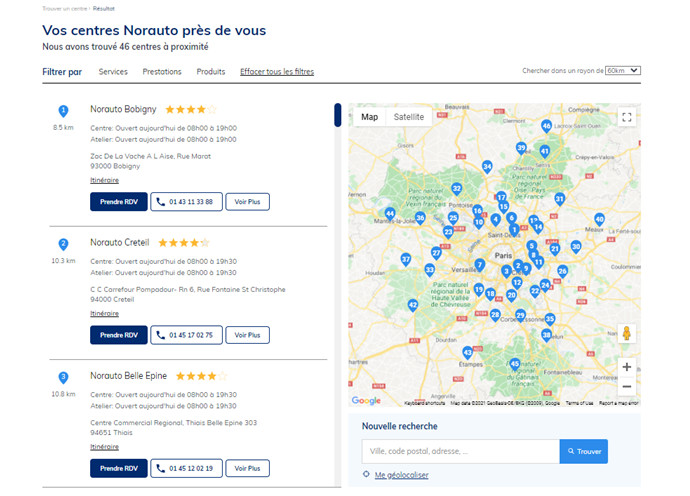This screenshot has width=690, height=496.
Task: Switch map to Satellite view
Action: coord(409,117)
